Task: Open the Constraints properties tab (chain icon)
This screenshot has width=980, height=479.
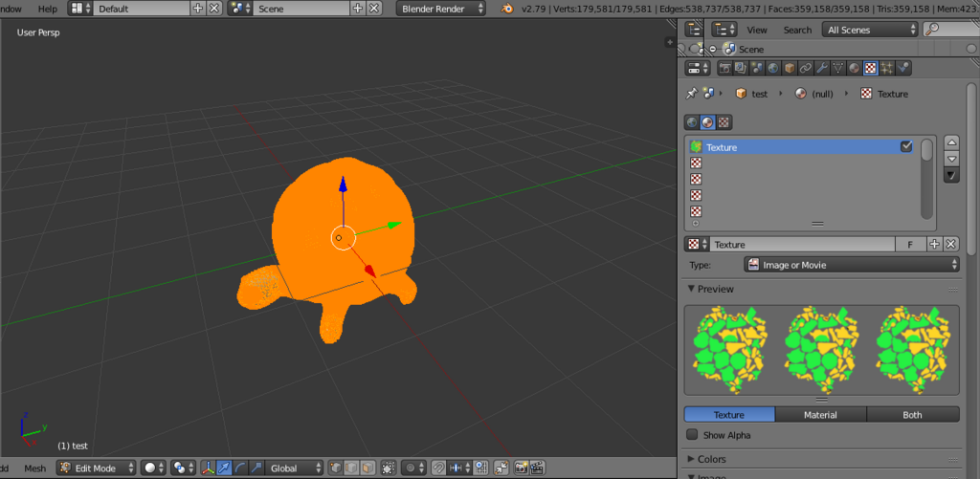Action: [x=806, y=68]
